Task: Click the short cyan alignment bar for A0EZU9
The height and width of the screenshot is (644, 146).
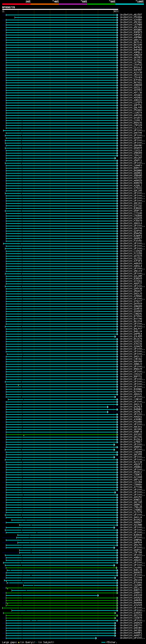Action: pos(52,596)
